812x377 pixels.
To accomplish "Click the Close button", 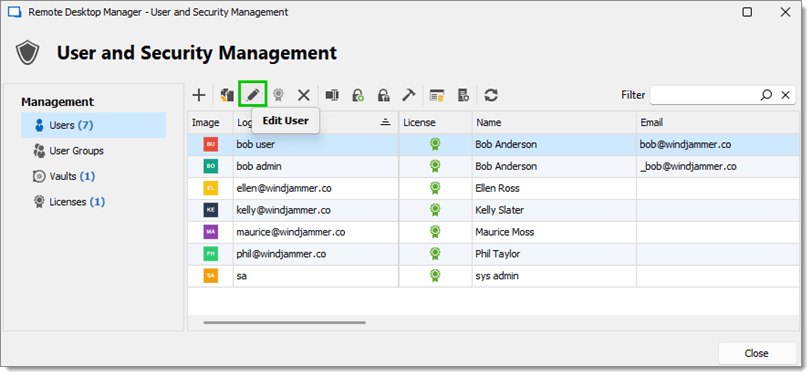I will coord(757,353).
